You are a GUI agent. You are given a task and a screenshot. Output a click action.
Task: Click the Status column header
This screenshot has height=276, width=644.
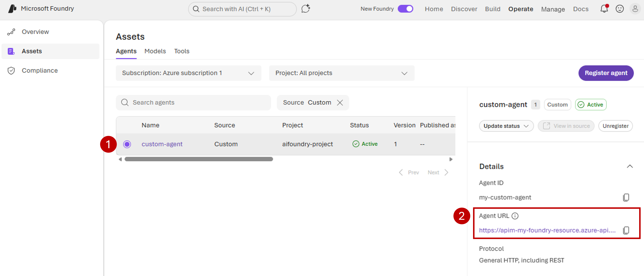[359, 125]
